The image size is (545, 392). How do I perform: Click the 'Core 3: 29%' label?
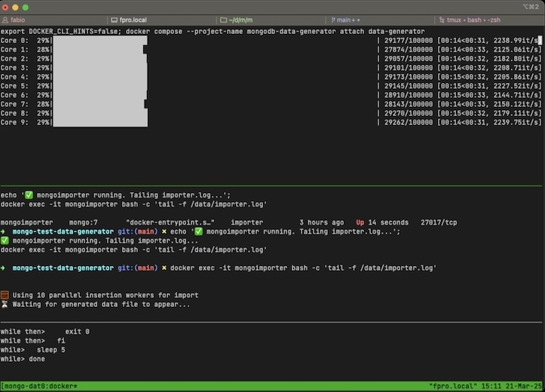25,68
